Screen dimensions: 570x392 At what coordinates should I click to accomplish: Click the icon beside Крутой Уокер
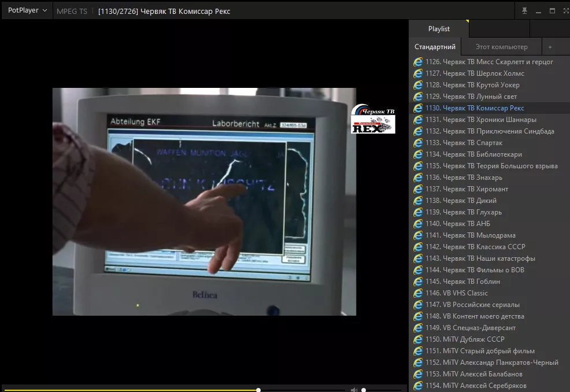click(418, 85)
